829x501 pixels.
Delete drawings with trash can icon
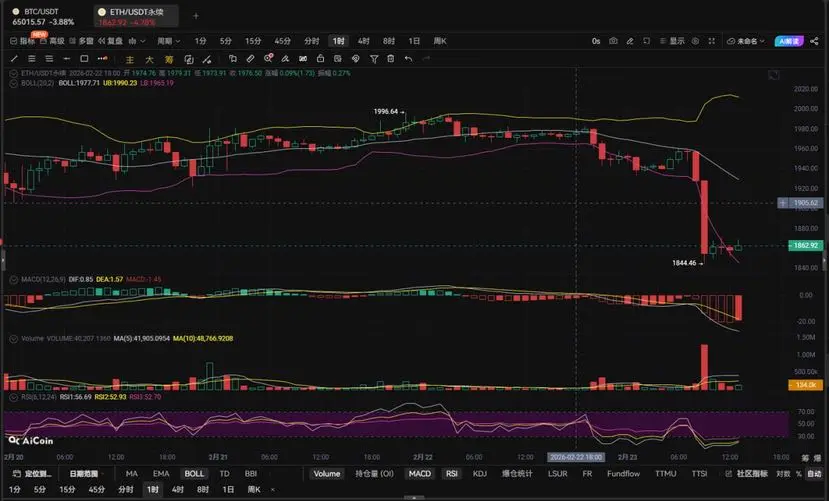pos(391,59)
